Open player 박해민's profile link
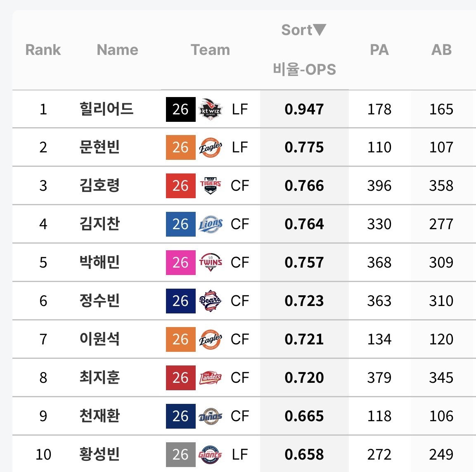This screenshot has width=476, height=472. [x=99, y=262]
